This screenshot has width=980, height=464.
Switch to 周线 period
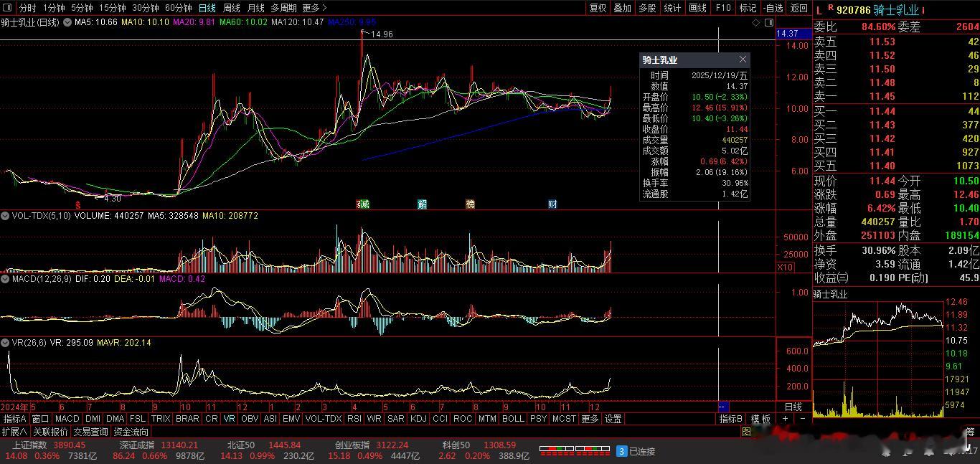click(231, 8)
